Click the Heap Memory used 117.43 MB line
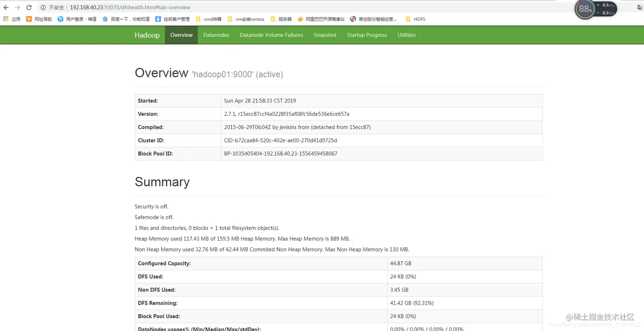Screen dimensions: 644x331 pos(242,239)
